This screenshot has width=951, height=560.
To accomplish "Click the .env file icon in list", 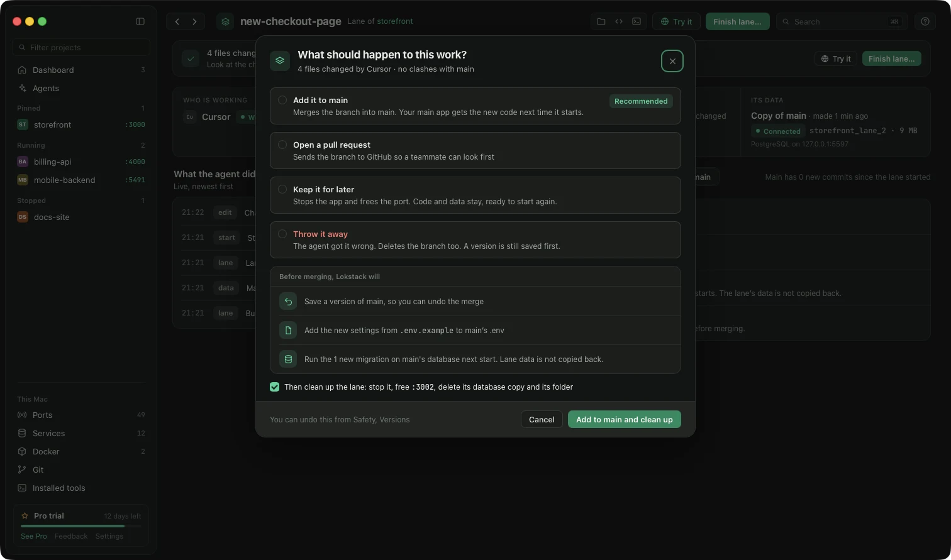I will 288,330.
